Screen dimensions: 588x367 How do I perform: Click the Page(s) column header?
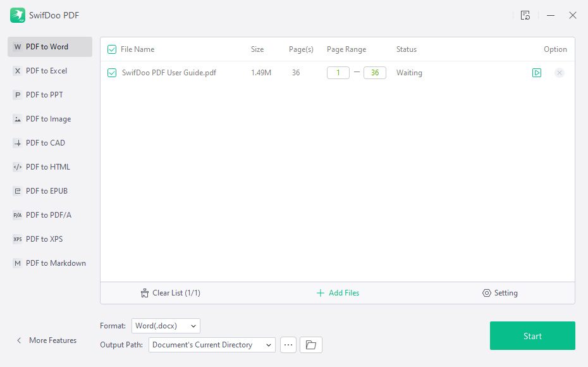pos(301,49)
